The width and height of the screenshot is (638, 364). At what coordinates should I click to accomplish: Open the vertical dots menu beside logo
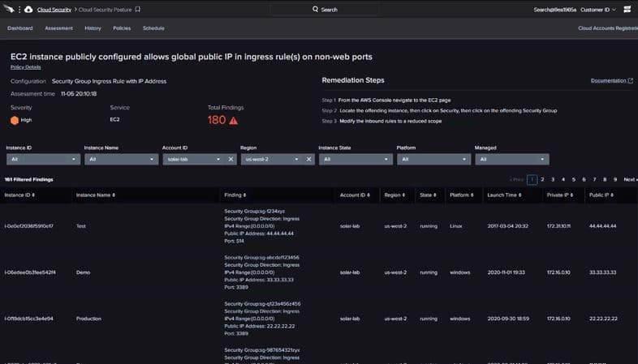pos(19,10)
